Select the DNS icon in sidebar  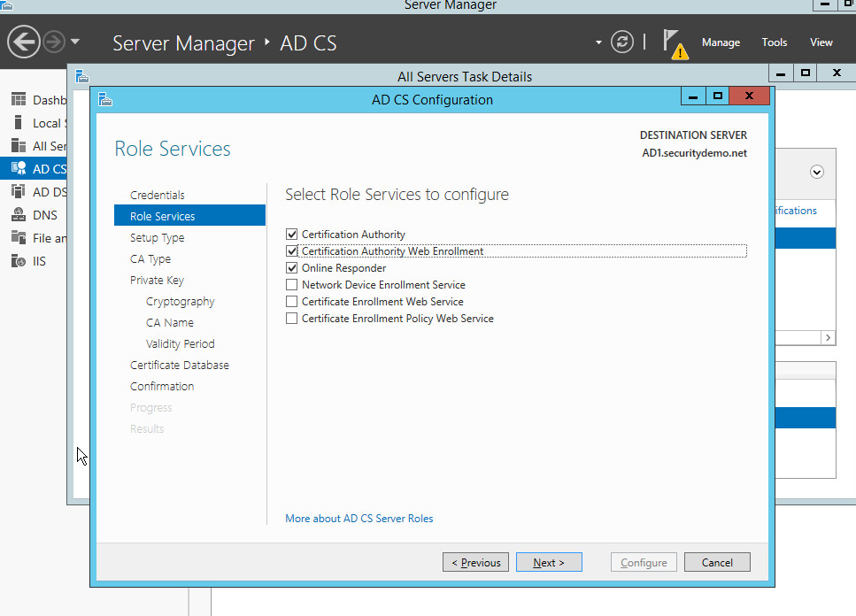pos(19,214)
